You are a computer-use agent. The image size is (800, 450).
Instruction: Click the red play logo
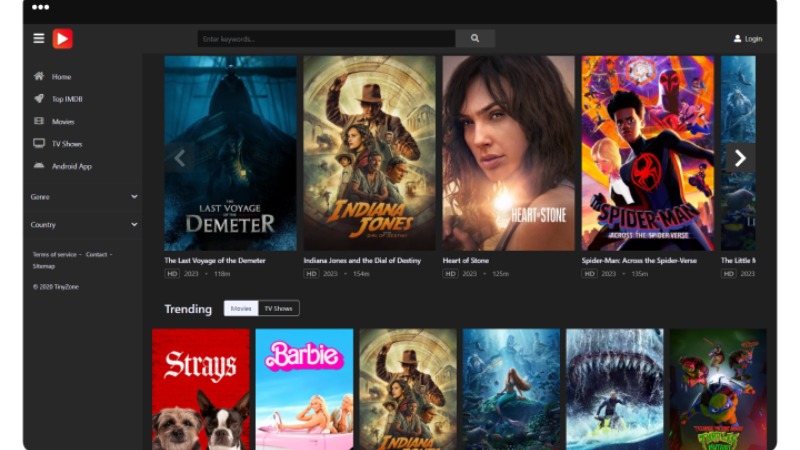coord(62,38)
